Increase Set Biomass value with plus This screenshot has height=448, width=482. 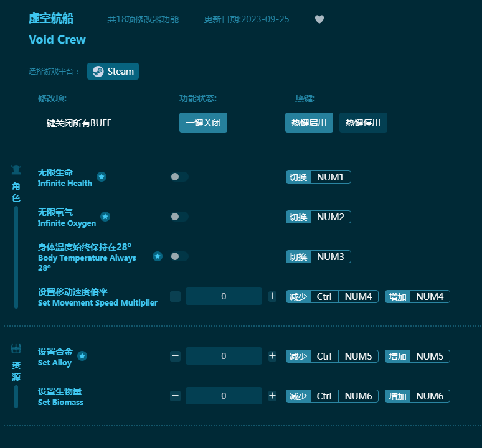click(272, 396)
